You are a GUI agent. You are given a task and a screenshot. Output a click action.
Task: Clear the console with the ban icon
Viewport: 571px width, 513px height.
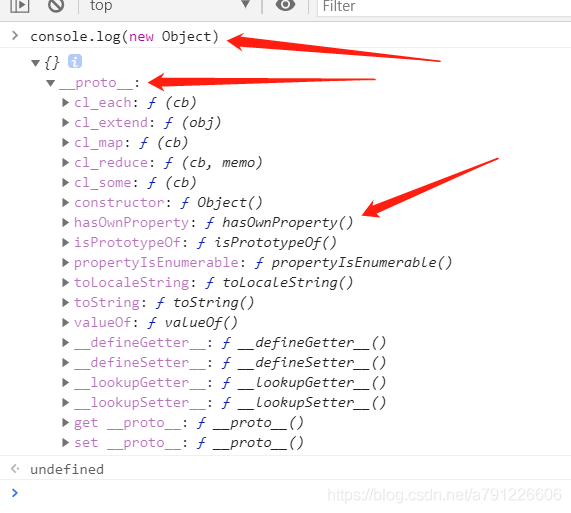tap(56, 5)
